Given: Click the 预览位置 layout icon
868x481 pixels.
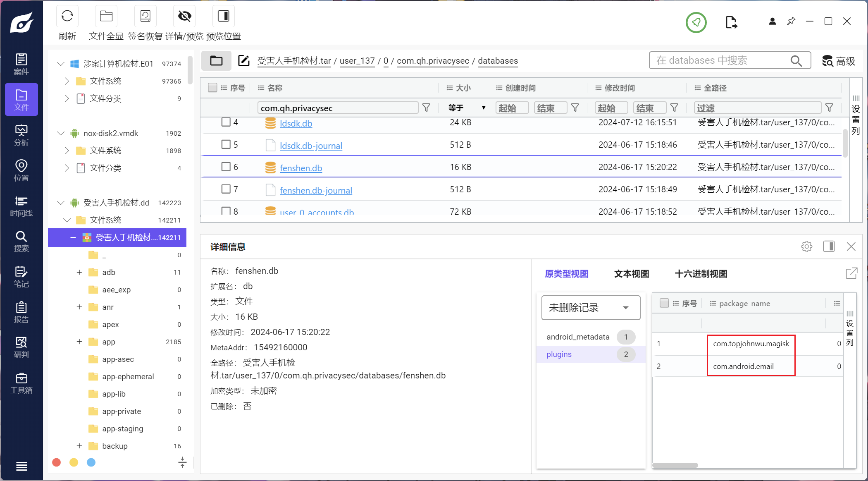Looking at the screenshot, I should tap(224, 17).
